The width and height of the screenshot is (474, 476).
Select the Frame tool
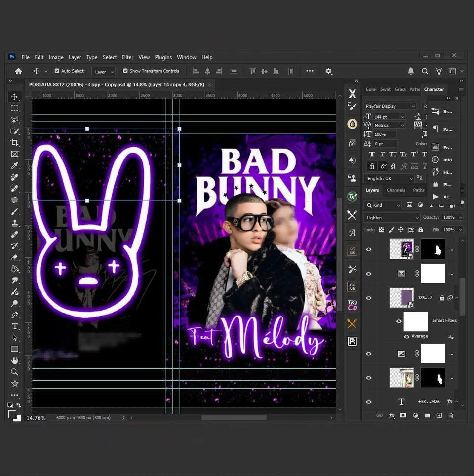pyautogui.click(x=14, y=154)
